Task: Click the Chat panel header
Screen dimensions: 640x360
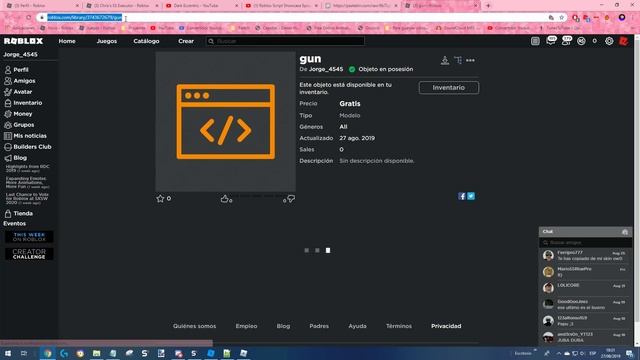Action: tap(585, 232)
